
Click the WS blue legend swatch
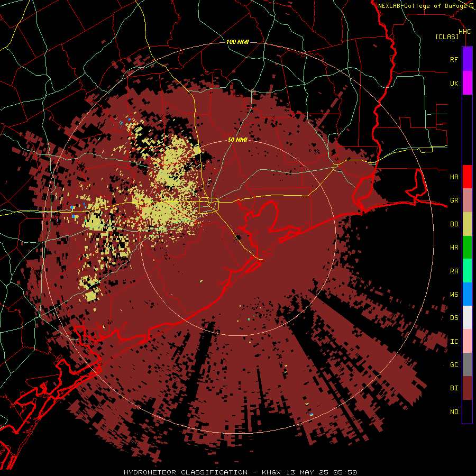pyautogui.click(x=467, y=294)
